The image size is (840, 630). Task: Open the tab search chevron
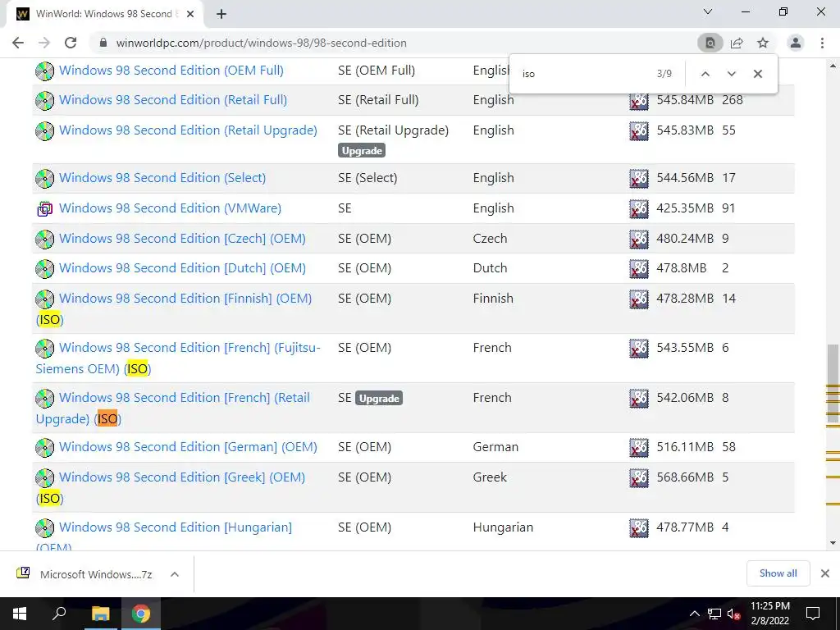708,11
